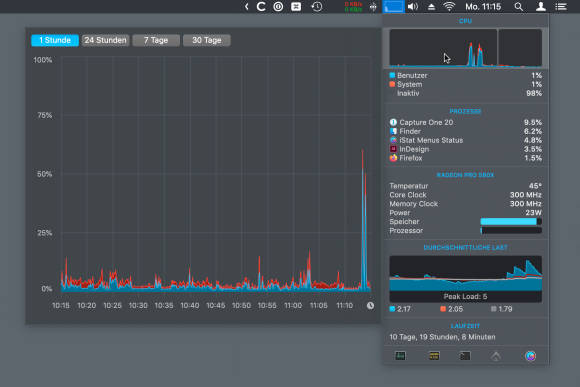Select Capture One 20 process row
Viewport: 580px width, 387px height.
[465, 122]
